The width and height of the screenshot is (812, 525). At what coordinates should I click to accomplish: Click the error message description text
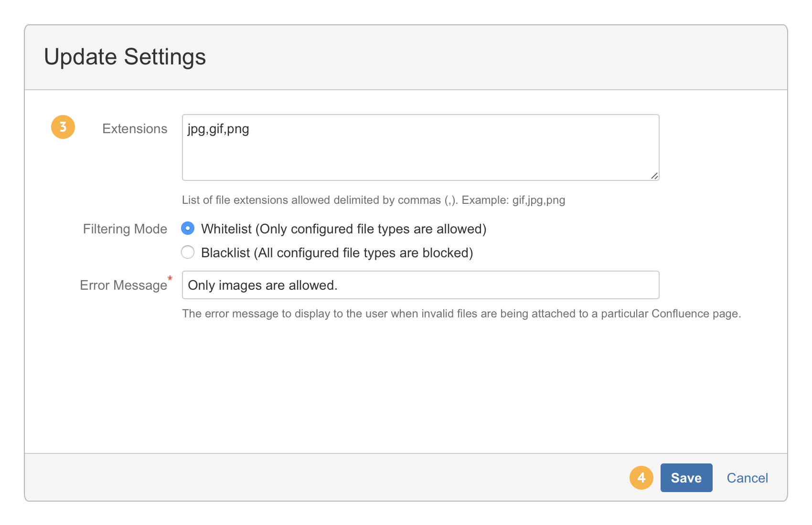pos(461,314)
